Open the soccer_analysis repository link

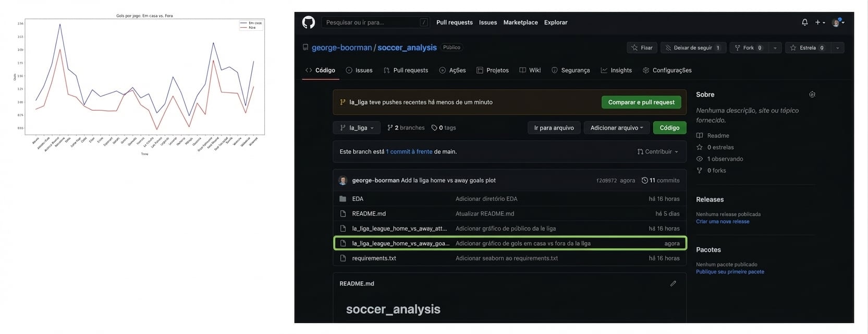pos(407,47)
